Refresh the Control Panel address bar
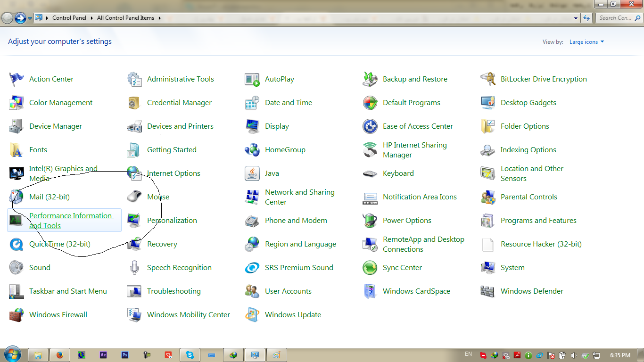This screenshot has width=644, height=362. [x=586, y=18]
